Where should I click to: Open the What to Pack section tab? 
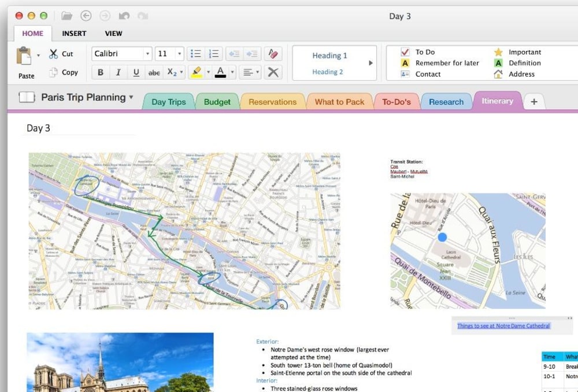(x=339, y=102)
